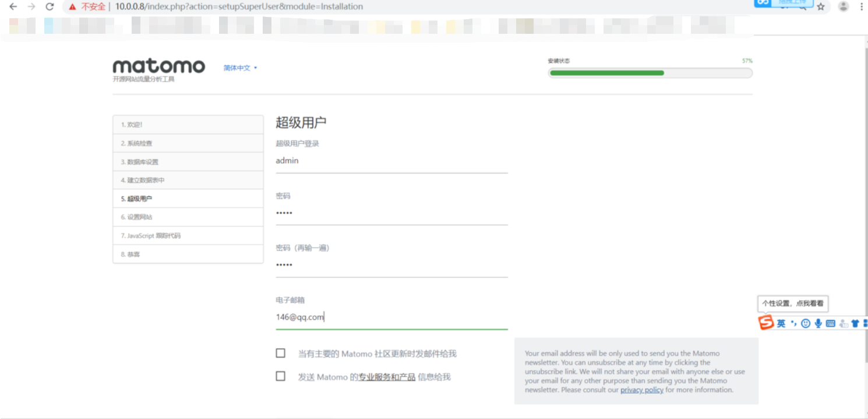Click the Sogou S logo icon
The width and height of the screenshot is (868, 419).
[766, 322]
